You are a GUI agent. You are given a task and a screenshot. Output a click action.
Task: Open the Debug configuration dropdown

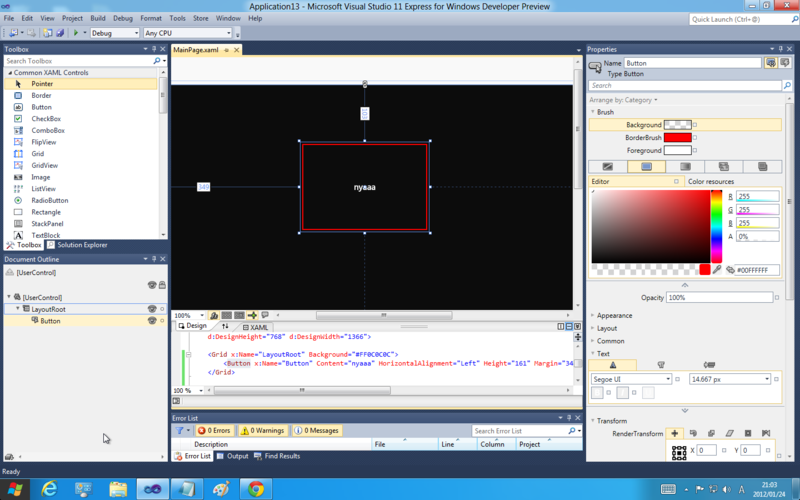point(115,33)
